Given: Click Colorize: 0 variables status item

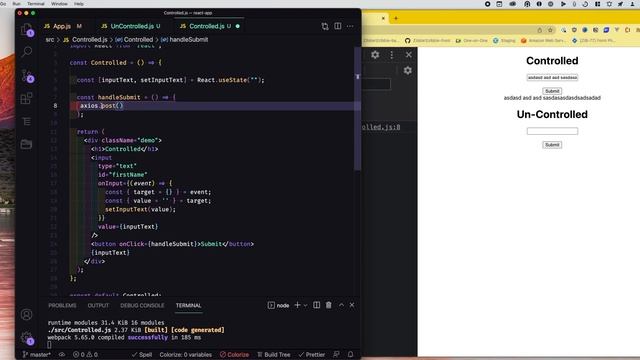Looking at the screenshot, I should pos(186,354).
